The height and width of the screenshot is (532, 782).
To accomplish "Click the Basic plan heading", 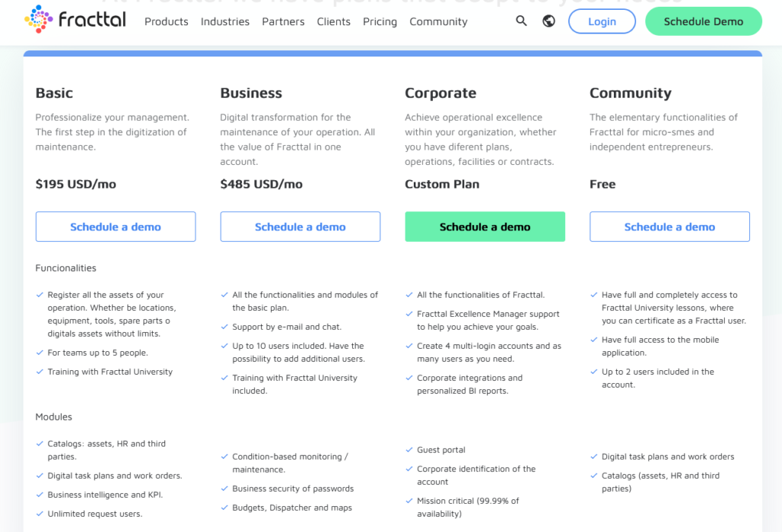I will [x=54, y=93].
